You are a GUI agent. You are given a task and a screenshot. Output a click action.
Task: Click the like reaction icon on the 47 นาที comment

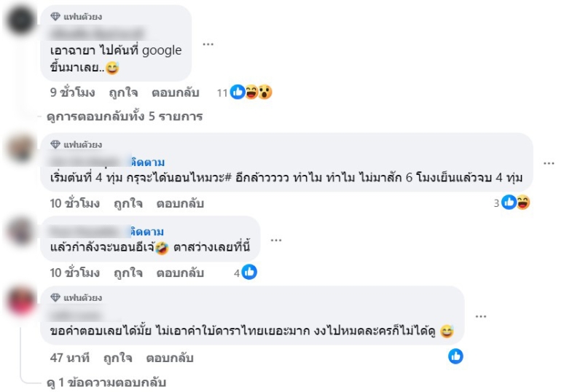[x=455, y=356]
